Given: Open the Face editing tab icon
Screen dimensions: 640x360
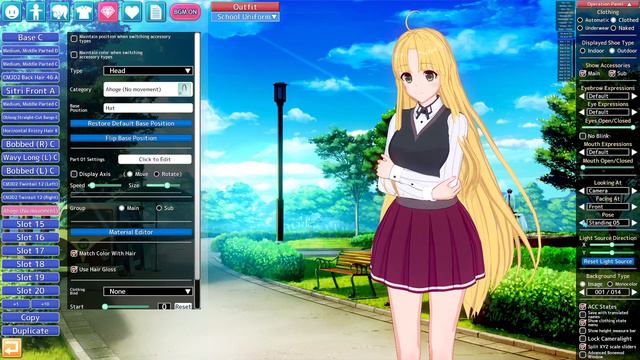Looking at the screenshot, I should point(12,12).
